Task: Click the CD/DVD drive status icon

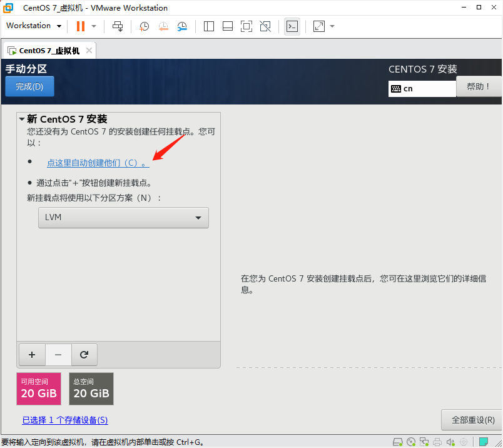Action: [411, 442]
